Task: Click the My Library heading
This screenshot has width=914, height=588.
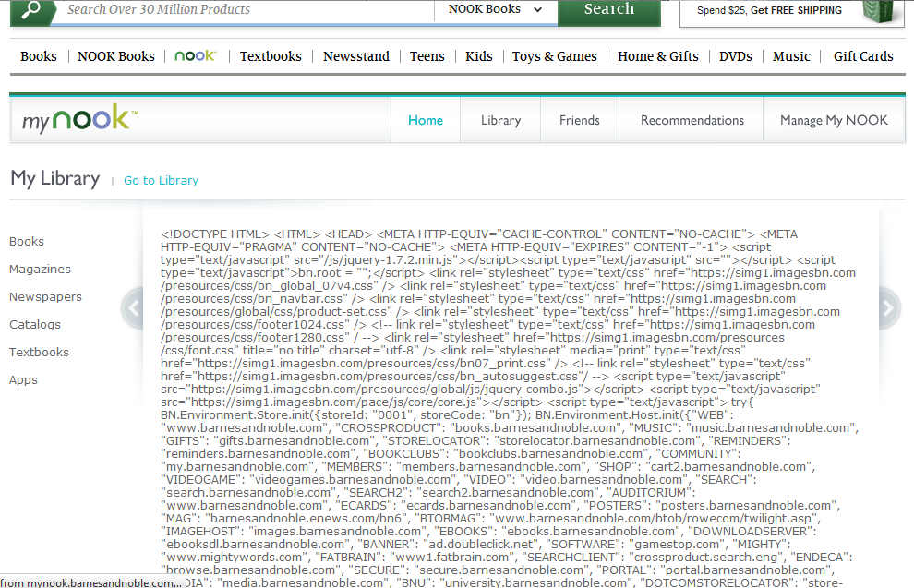Action: [54, 178]
